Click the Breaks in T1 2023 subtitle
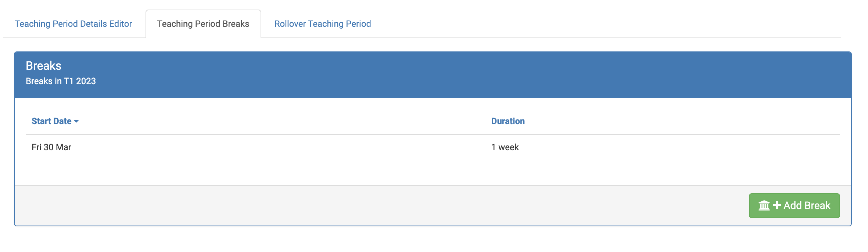Image resolution: width=868 pixels, height=252 pixels. pos(60,81)
